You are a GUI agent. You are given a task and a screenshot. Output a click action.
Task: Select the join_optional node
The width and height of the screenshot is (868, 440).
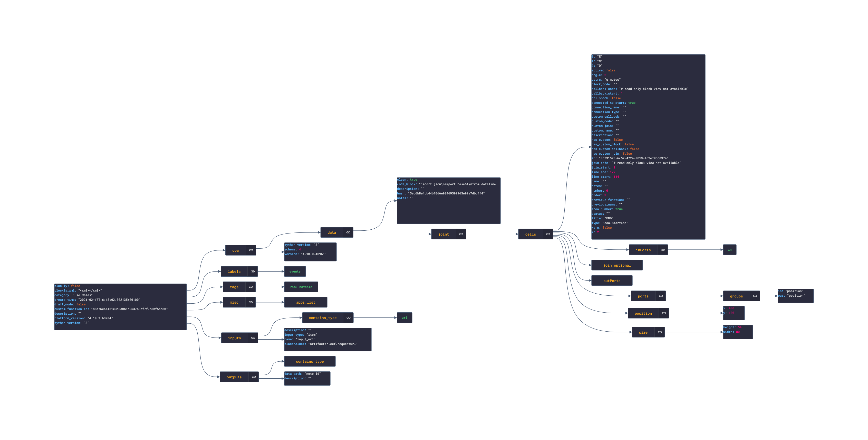tap(617, 265)
